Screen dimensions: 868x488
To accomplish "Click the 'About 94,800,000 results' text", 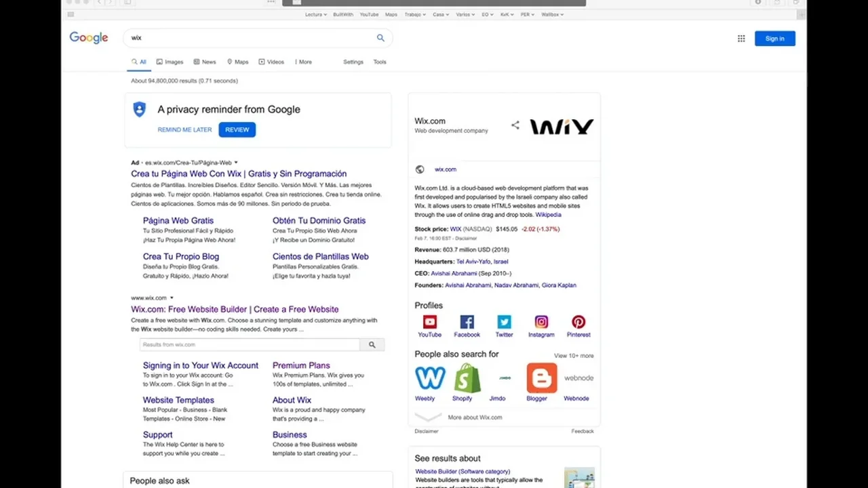I will tap(184, 81).
